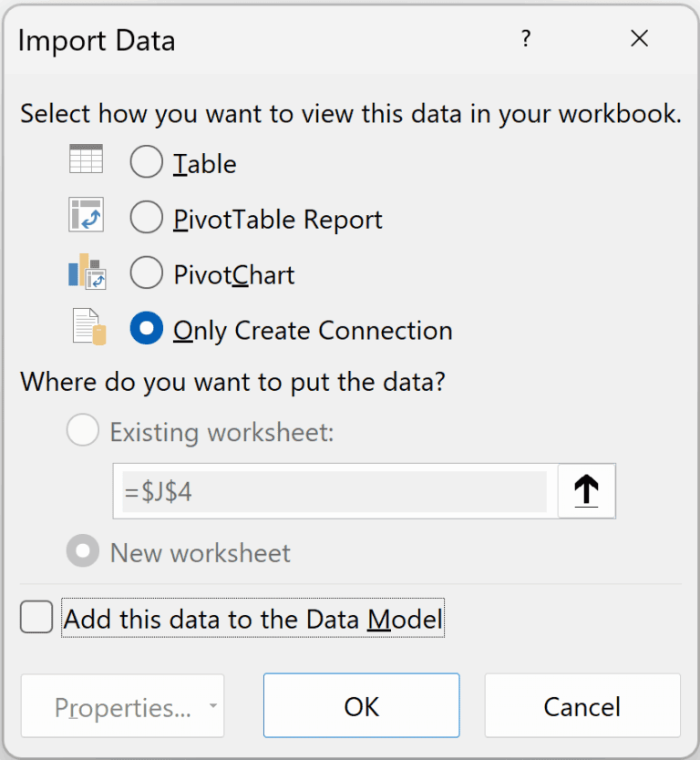Viewport: 700px width, 760px height.
Task: Dismiss the dialog with Cancel
Action: pyautogui.click(x=582, y=706)
